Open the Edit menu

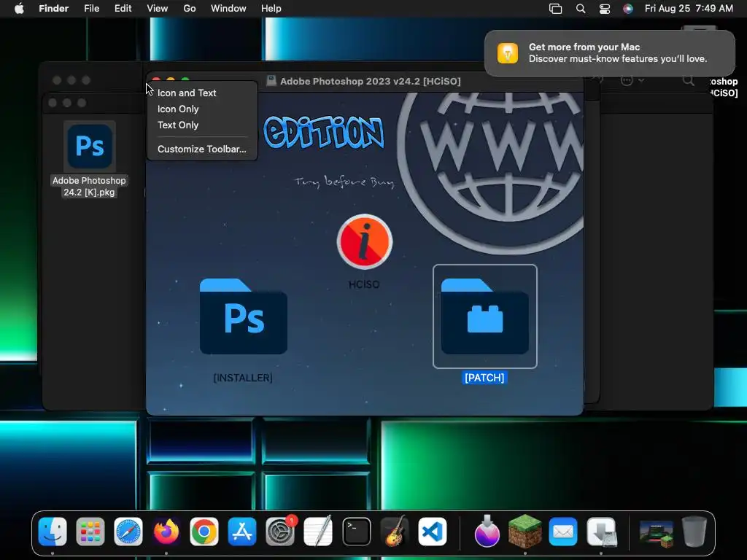coord(123,9)
